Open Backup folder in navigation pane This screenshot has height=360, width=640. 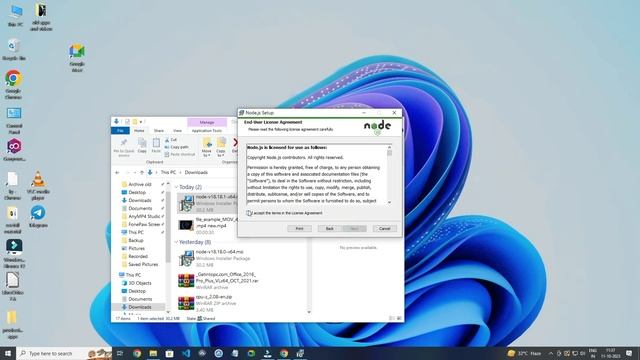[136, 240]
